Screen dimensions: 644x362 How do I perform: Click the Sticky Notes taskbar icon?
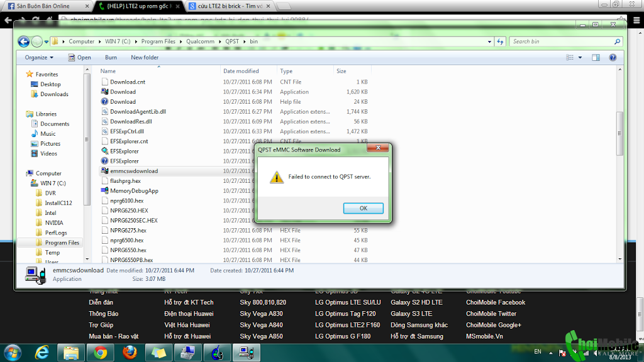(158, 352)
